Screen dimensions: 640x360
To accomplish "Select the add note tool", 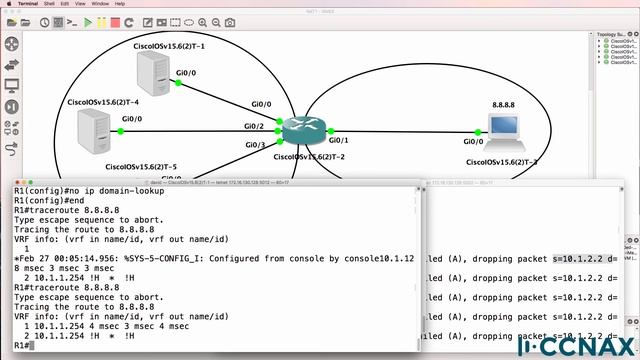I will click(148, 22).
